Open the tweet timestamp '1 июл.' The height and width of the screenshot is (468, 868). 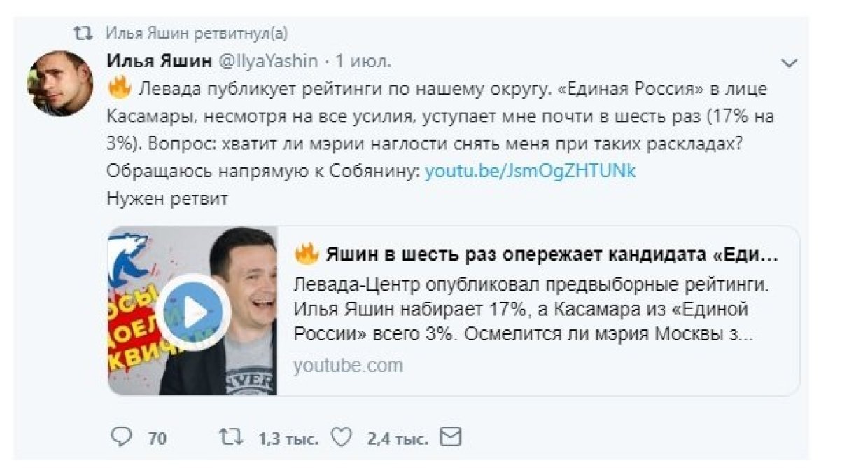[363, 62]
